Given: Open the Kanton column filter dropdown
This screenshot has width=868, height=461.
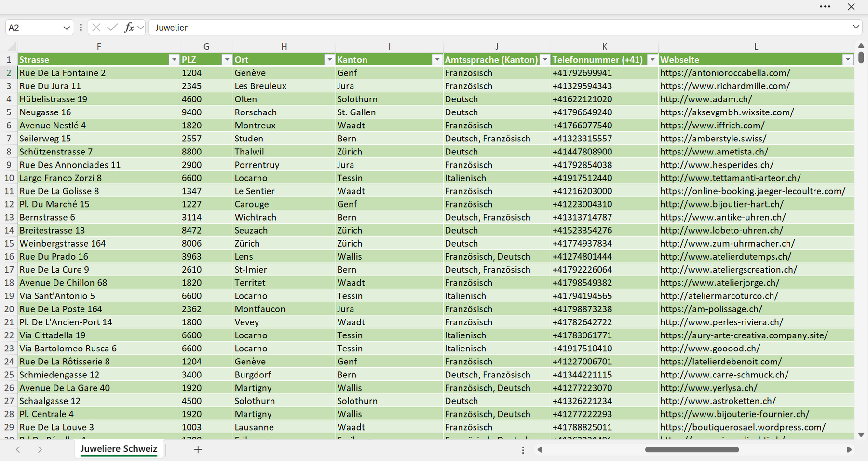Looking at the screenshot, I should click(437, 59).
